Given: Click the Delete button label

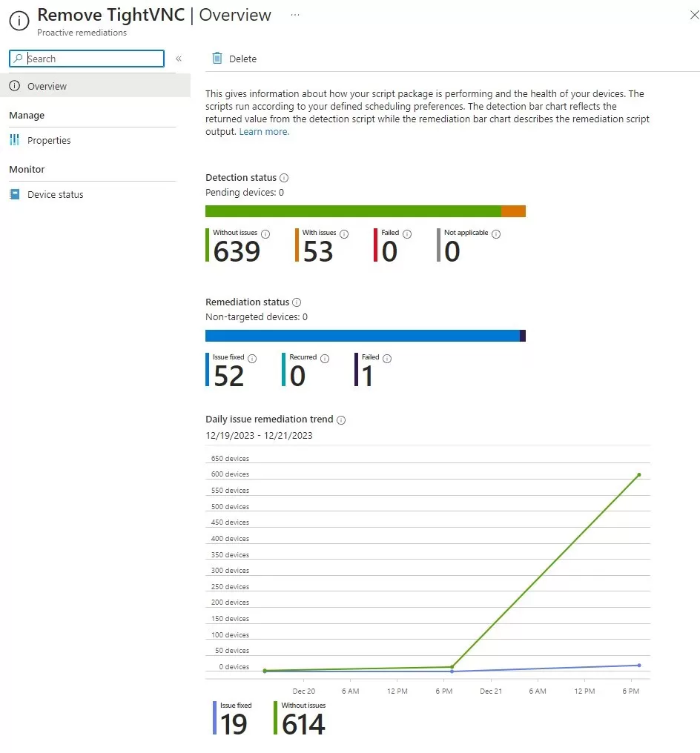Looking at the screenshot, I should [x=242, y=59].
